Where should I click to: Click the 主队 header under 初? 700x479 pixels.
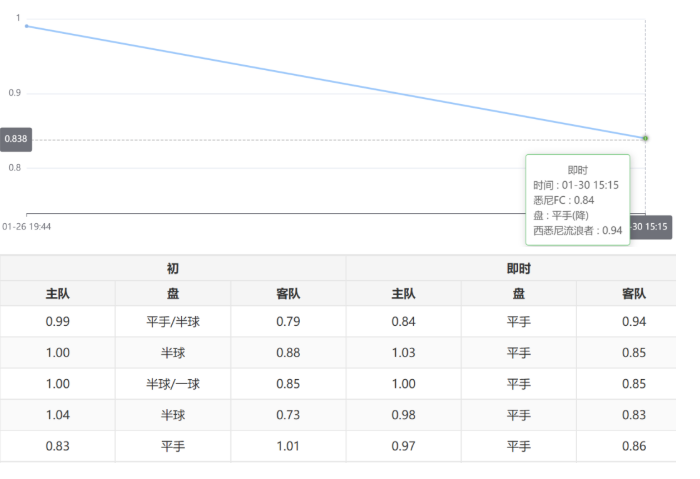click(58, 294)
